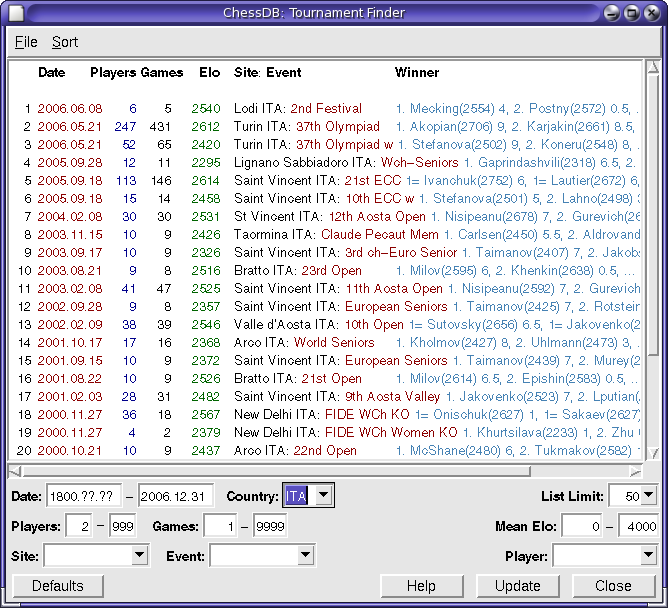This screenshot has width=668, height=608.
Task: Maximize the Tournament Finder window
Action: 632,13
